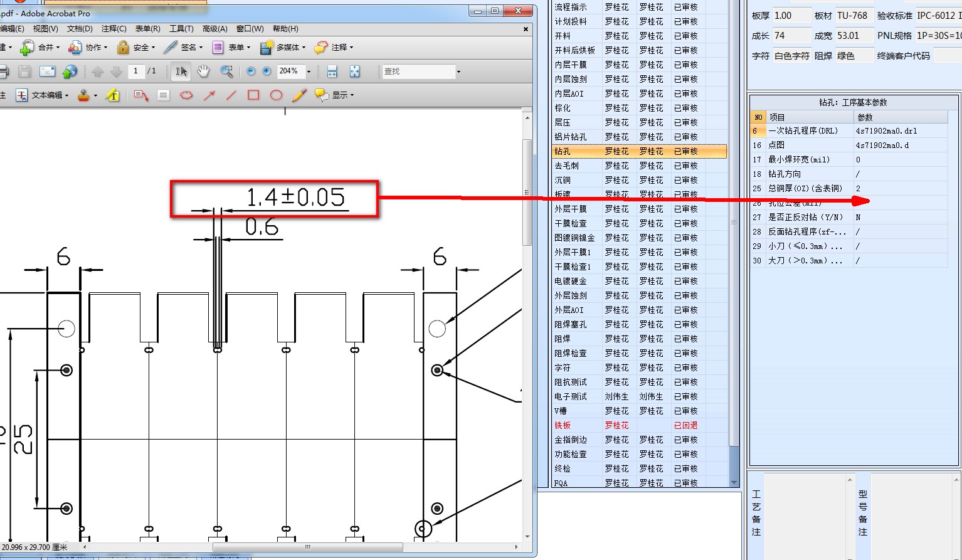Select the 电子测试 row by 刘伟生
Screen dimensions: 962x560
pyautogui.click(x=639, y=396)
